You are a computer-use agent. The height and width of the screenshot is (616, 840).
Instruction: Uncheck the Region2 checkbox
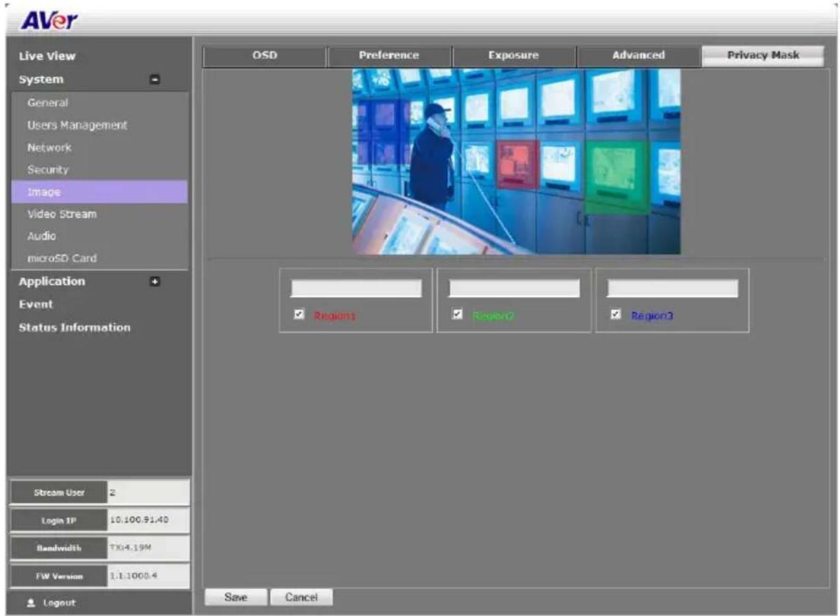click(457, 314)
